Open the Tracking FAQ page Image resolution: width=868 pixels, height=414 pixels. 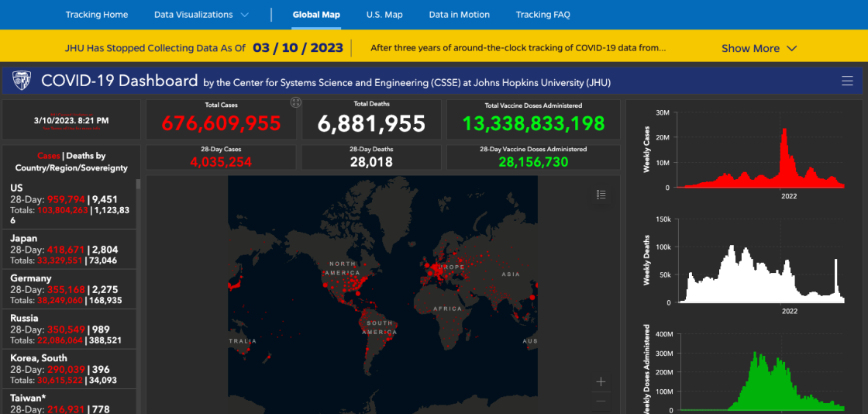(542, 15)
